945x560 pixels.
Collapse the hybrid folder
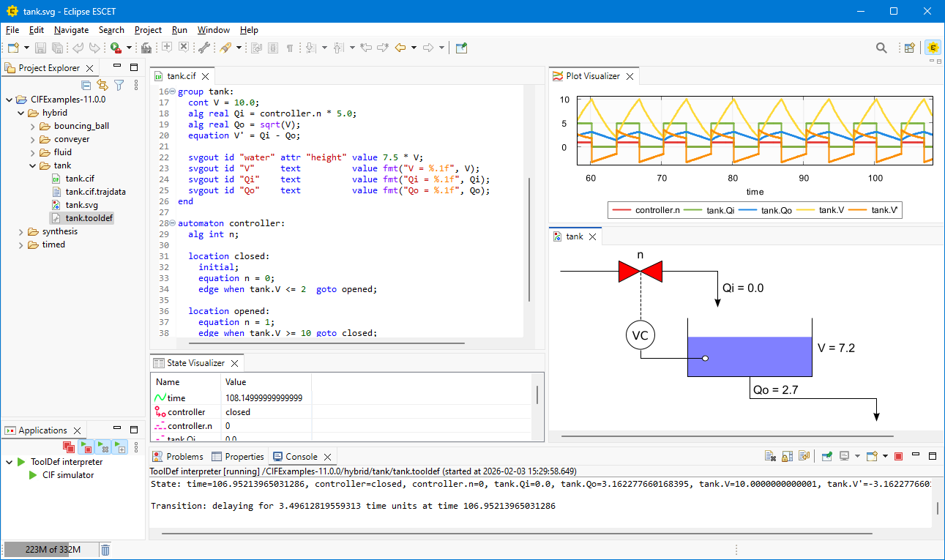point(20,113)
